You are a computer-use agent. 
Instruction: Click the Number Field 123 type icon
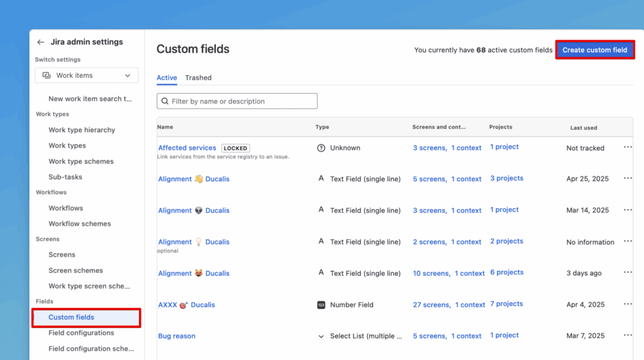point(321,305)
